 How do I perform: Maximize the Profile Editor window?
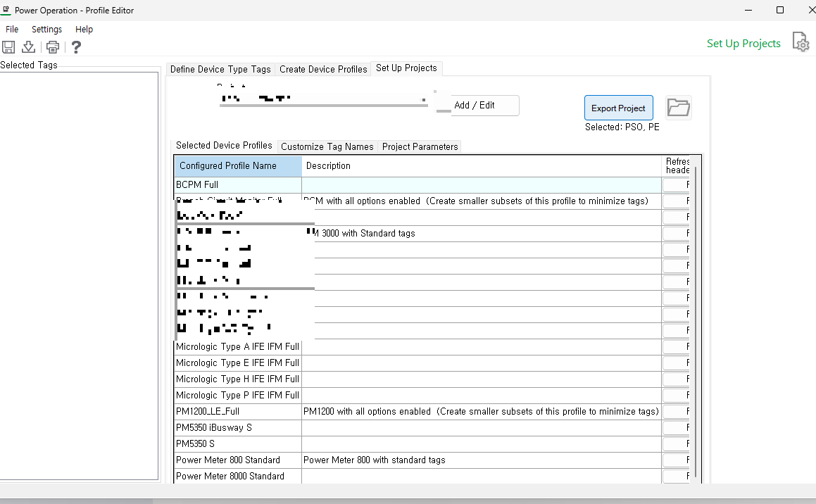click(779, 10)
